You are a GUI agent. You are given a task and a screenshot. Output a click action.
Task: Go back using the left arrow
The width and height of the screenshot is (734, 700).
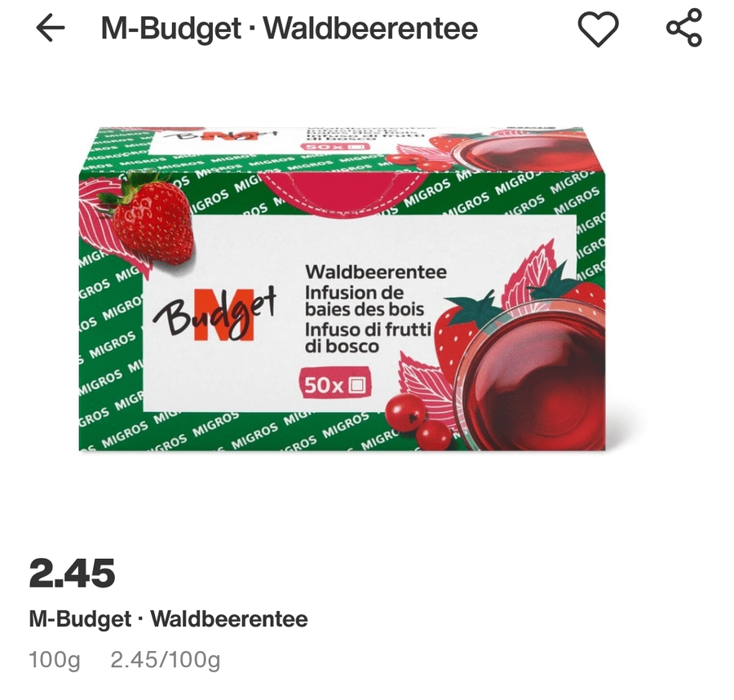point(50,28)
